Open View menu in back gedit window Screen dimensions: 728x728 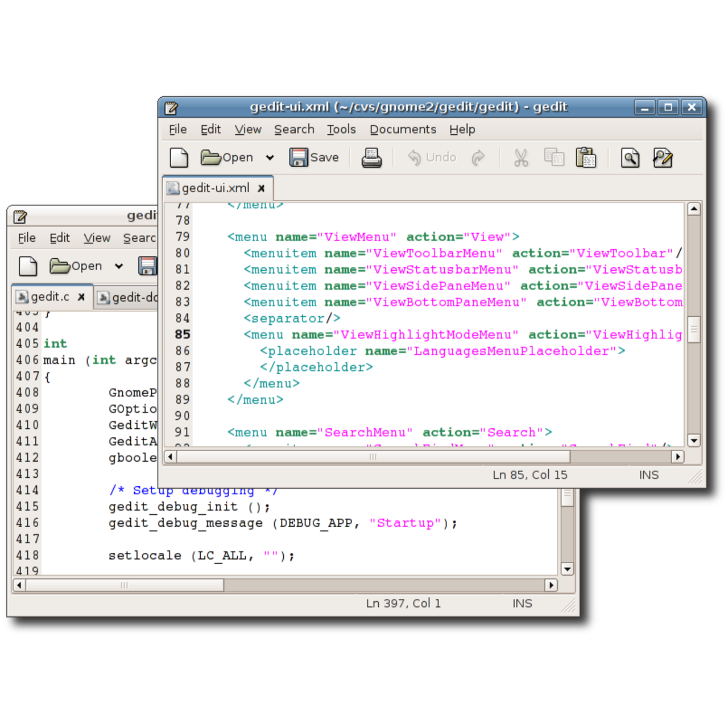point(97,238)
